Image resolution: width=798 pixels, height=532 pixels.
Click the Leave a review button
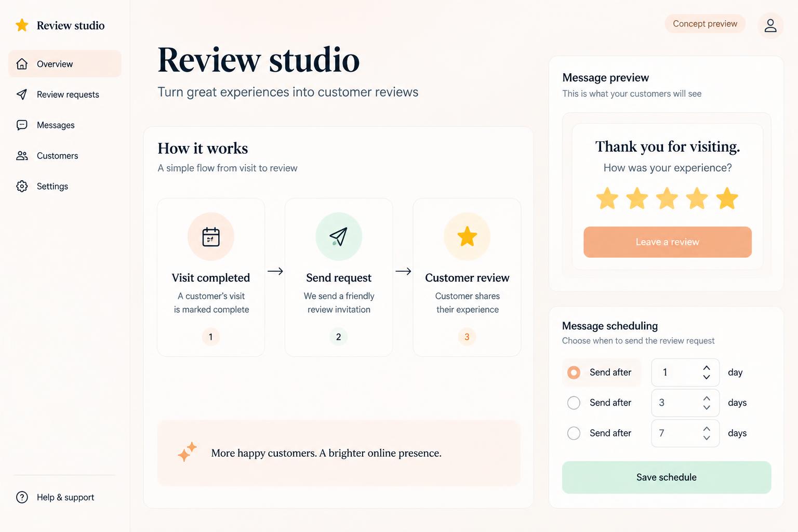click(x=667, y=242)
